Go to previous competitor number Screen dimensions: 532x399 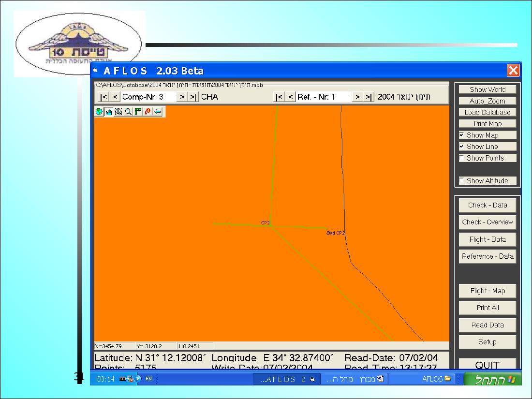[115, 97]
